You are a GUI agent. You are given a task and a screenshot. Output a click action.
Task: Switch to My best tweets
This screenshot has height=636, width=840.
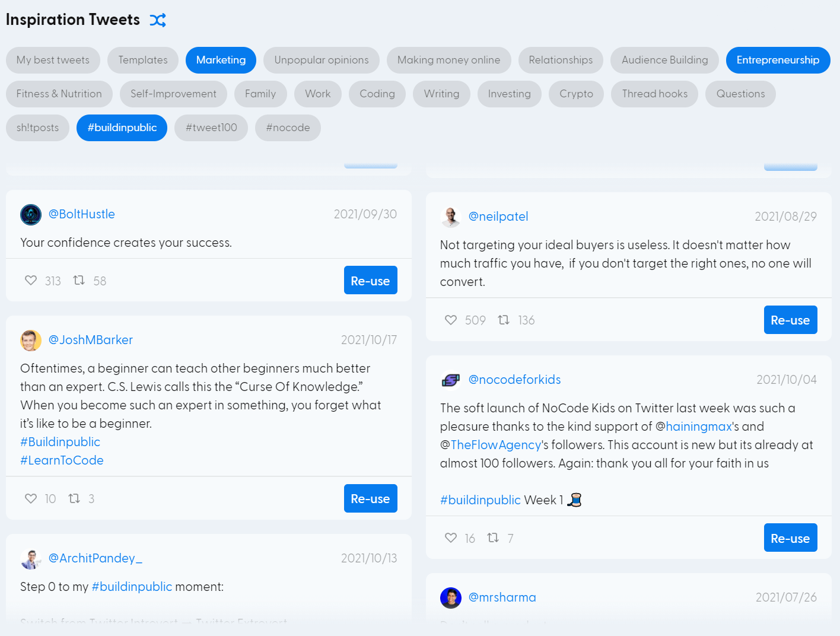[x=53, y=60]
